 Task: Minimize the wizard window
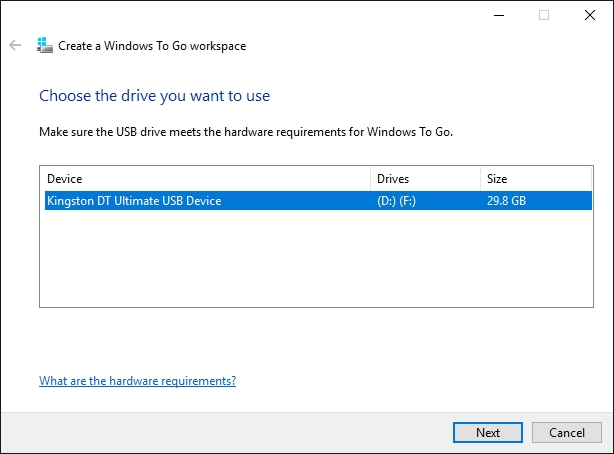498,15
